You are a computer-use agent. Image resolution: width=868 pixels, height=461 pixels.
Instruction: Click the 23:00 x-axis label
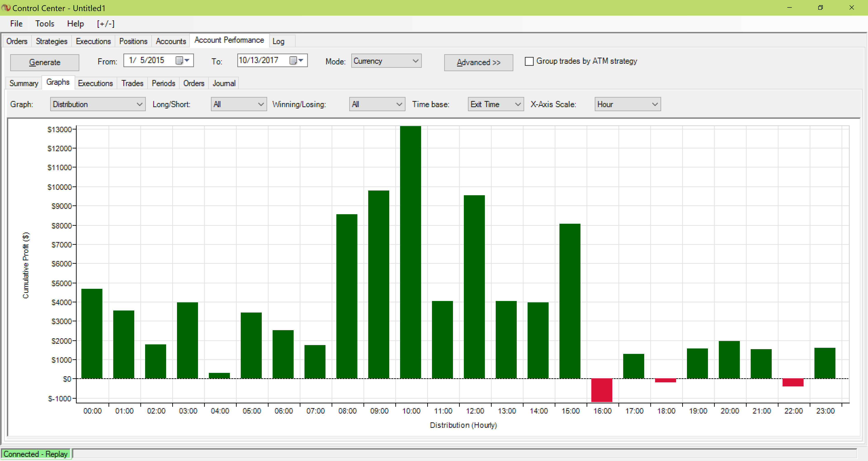point(825,411)
